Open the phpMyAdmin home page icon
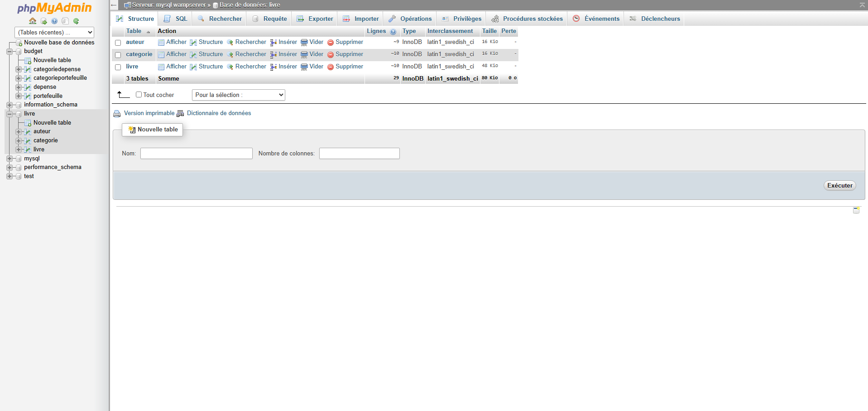Image resolution: width=868 pixels, height=411 pixels. tap(32, 21)
